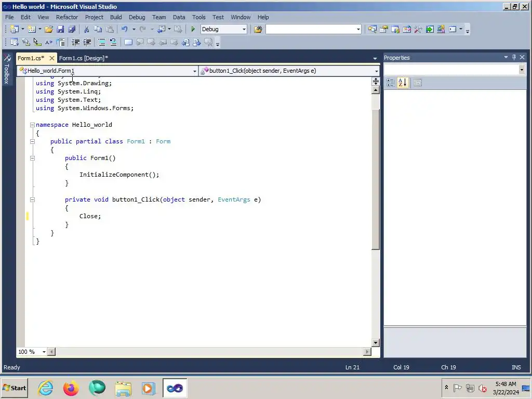The image size is (532, 399).
Task: Open the Command Window toolbar icon
Action: click(x=453, y=29)
